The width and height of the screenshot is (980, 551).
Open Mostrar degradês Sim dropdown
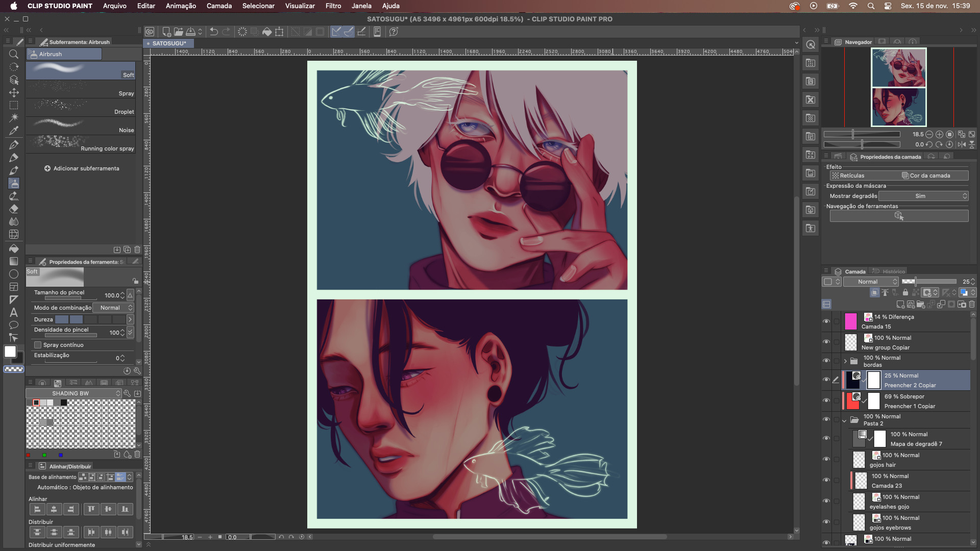point(923,196)
